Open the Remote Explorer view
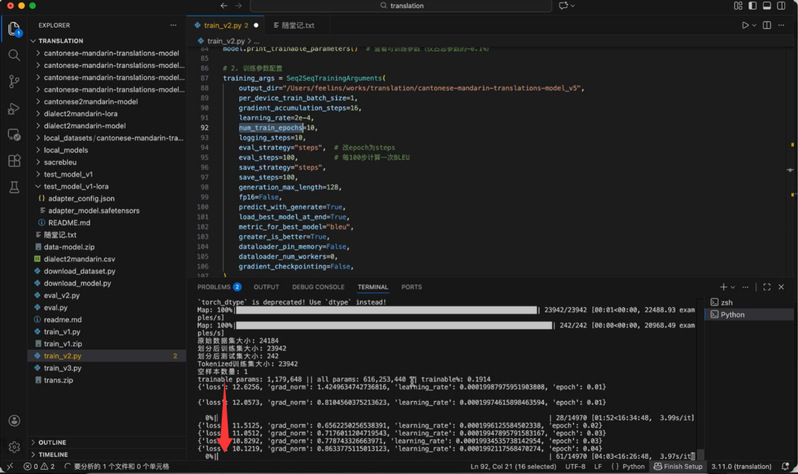This screenshot has height=474, width=798. 14,135
